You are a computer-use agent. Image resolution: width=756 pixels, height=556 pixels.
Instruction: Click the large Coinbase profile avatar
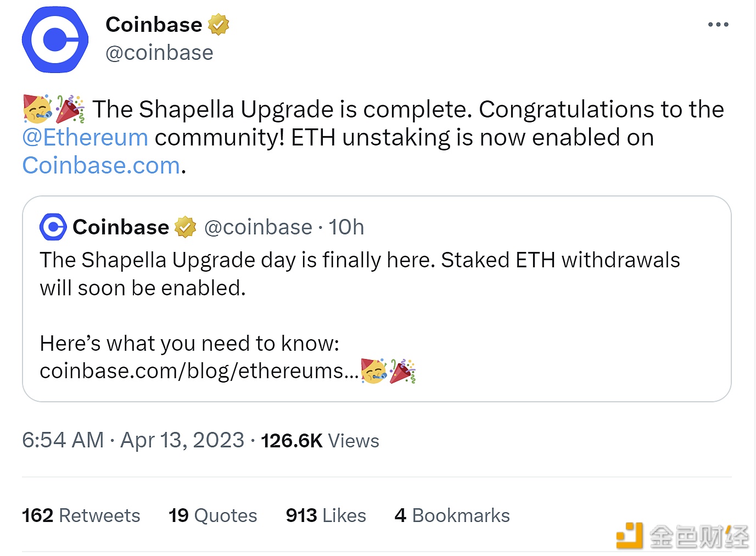pyautogui.click(x=55, y=40)
